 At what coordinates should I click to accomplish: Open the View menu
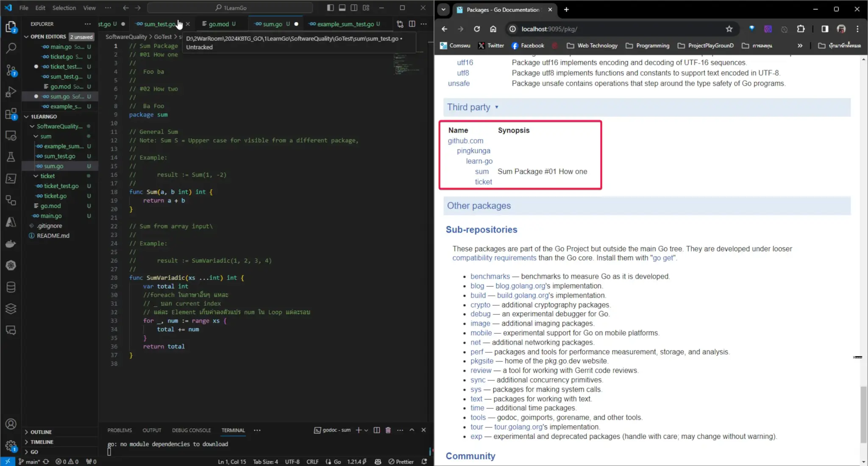(89, 8)
